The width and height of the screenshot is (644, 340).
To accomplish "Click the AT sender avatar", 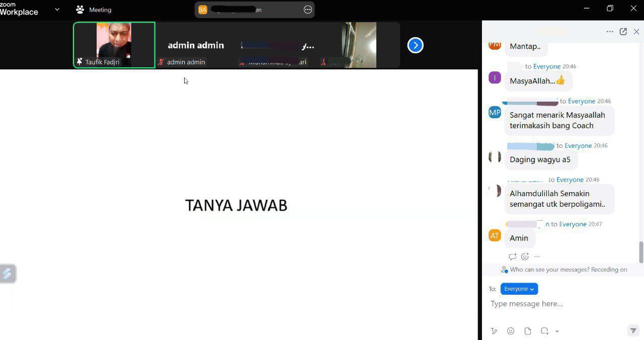I will click(495, 235).
